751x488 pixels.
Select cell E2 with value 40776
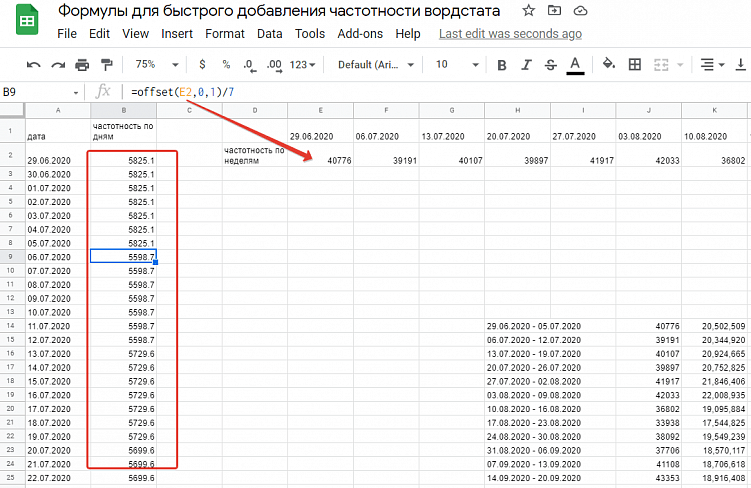click(x=320, y=155)
